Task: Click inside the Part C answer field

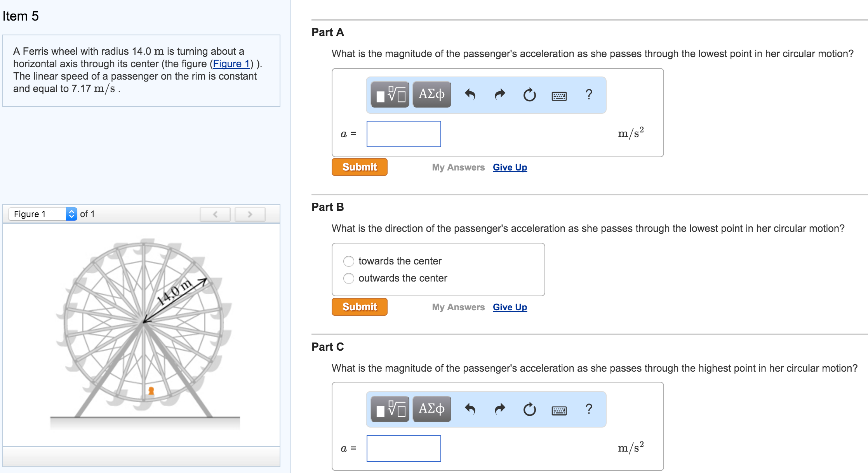Action: 404,449
